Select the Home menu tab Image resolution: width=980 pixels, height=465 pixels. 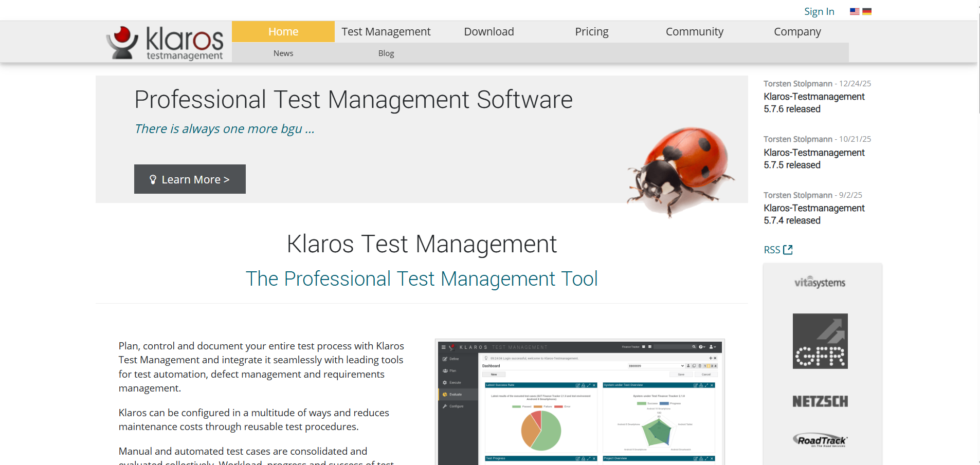(283, 31)
